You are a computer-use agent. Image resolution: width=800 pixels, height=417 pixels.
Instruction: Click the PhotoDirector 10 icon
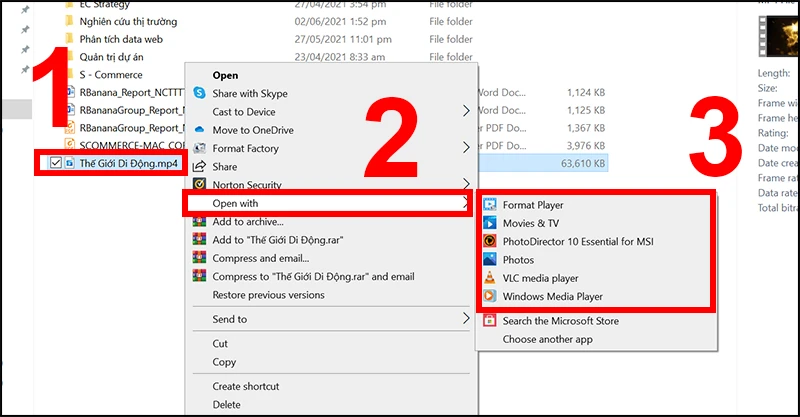click(x=490, y=241)
